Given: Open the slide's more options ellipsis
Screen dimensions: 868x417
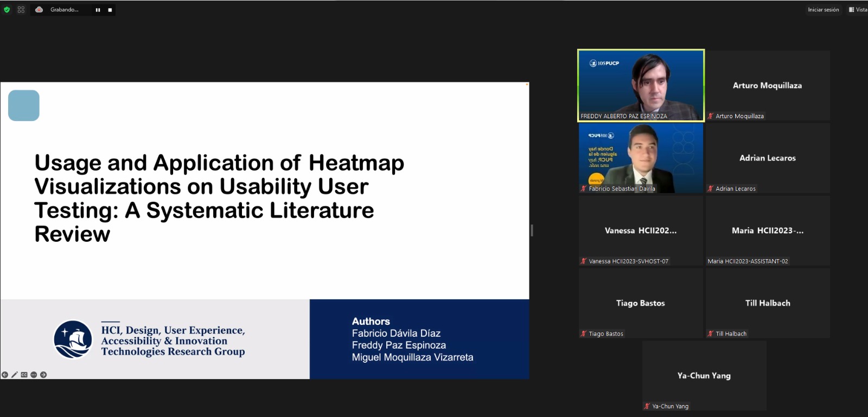Looking at the screenshot, I should 34,375.
